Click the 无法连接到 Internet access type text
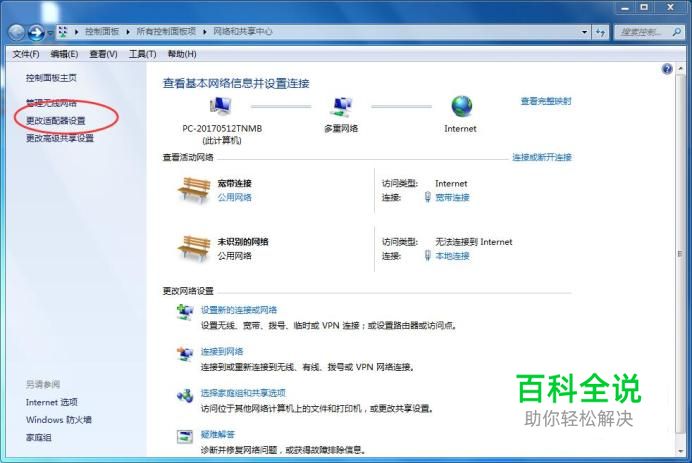Image resolution: width=692 pixels, height=463 pixels. click(x=474, y=242)
